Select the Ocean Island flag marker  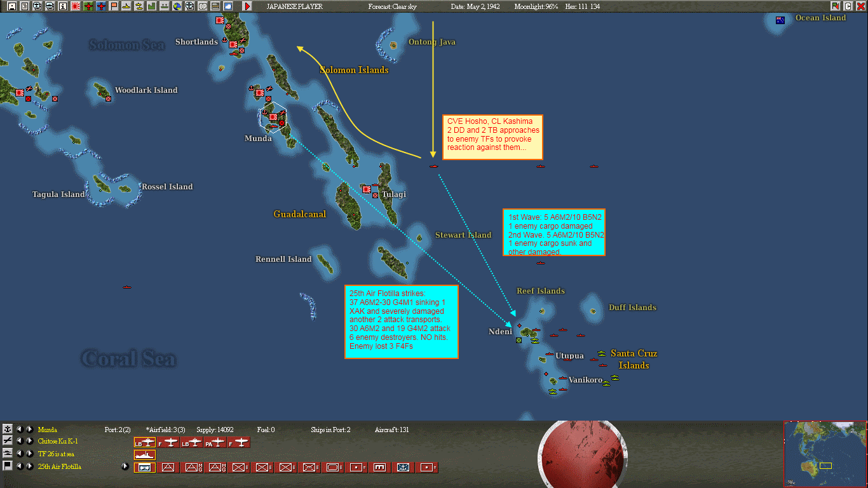780,20
